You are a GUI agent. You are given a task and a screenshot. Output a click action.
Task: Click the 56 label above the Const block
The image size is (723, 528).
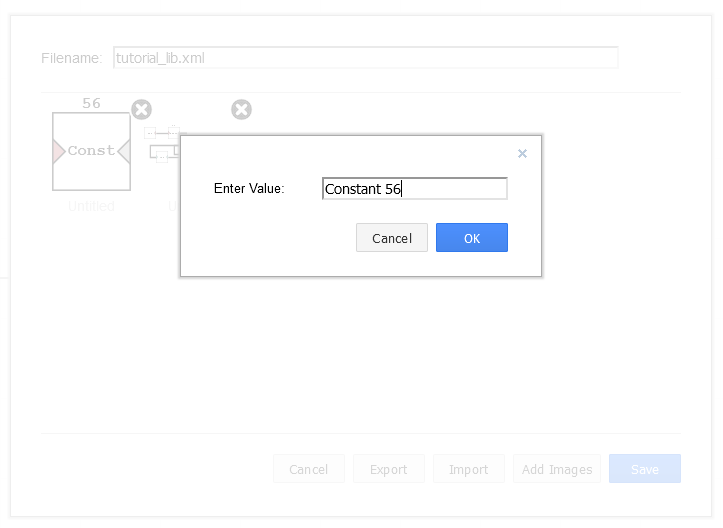91,103
